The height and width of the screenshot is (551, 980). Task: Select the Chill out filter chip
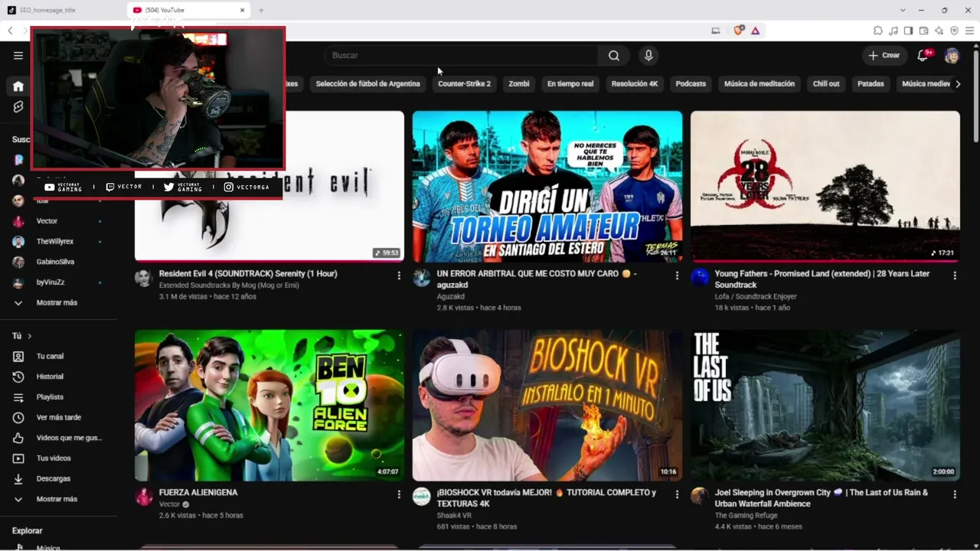(826, 84)
